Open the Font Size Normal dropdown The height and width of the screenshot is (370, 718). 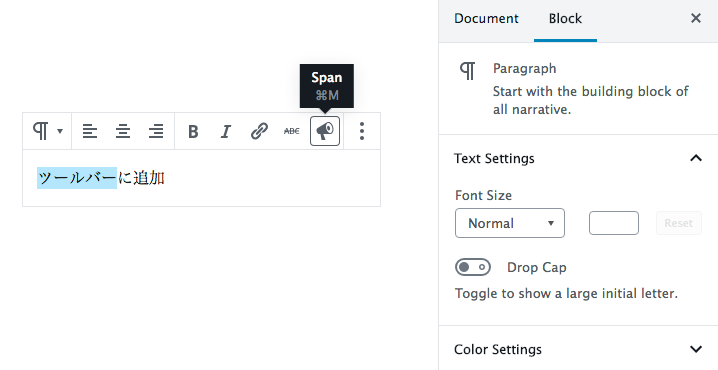(510, 223)
